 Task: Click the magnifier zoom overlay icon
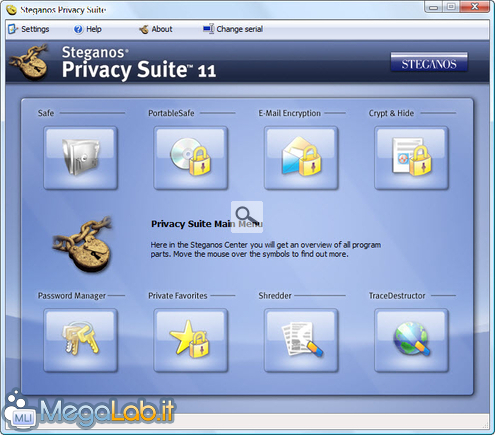247,216
